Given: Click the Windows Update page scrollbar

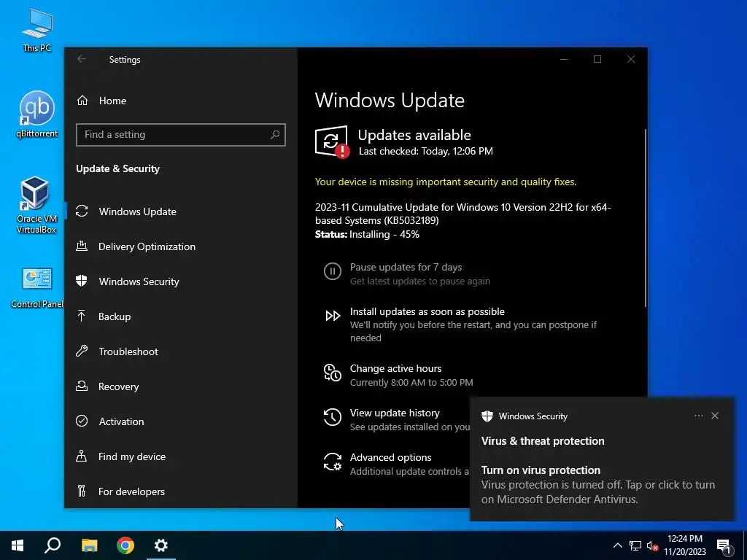Looking at the screenshot, I should (646, 217).
